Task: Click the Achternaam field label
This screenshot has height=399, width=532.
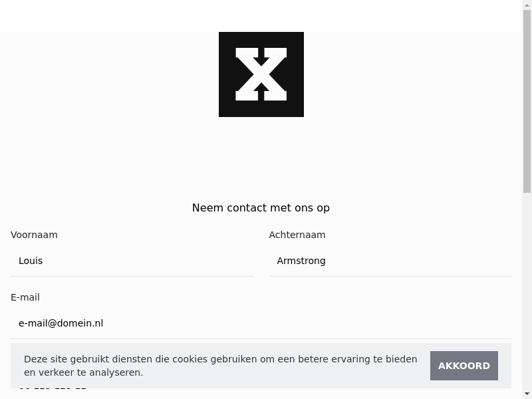Action: 297,235
